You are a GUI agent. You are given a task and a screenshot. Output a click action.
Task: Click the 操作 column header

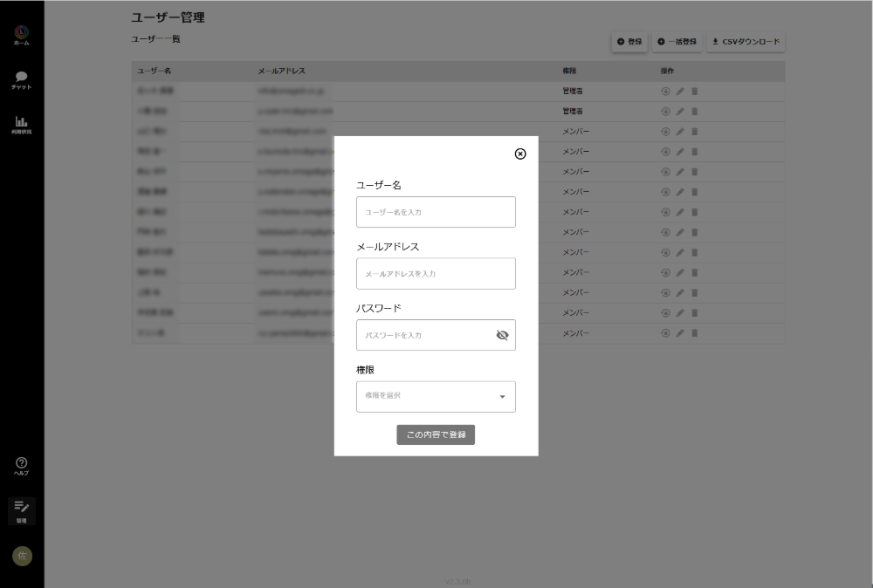667,72
